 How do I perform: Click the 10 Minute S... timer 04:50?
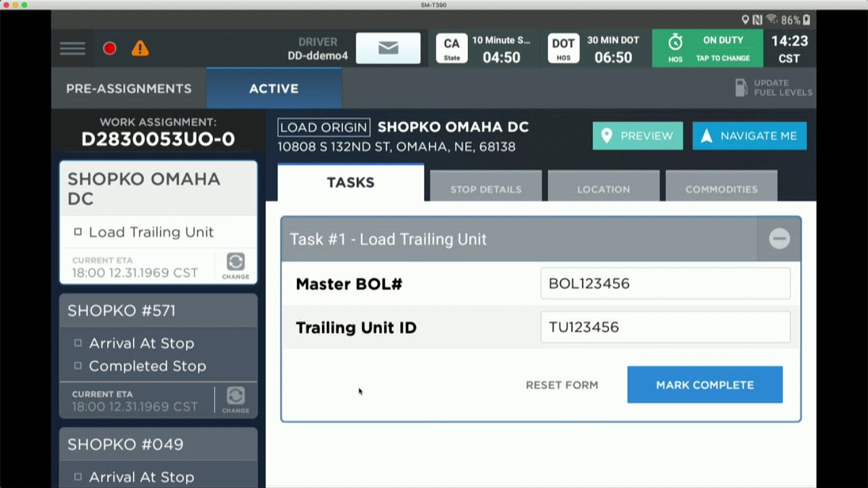pyautogui.click(x=501, y=49)
